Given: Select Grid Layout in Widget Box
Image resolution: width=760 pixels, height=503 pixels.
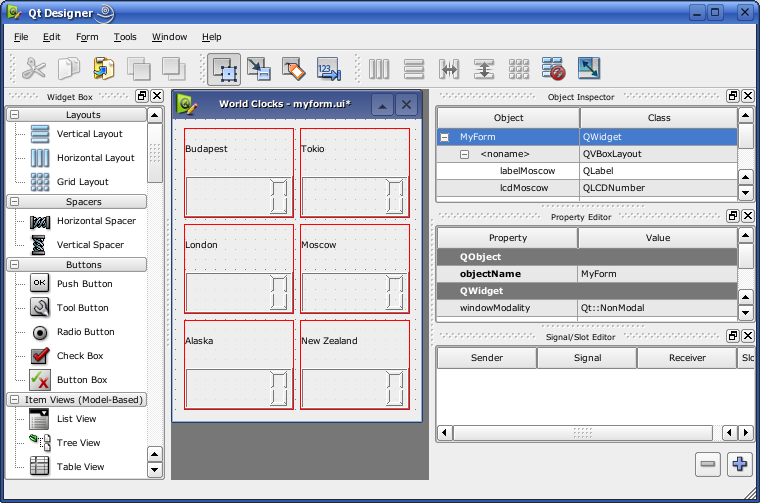Looking at the screenshot, I should pos(70,182).
